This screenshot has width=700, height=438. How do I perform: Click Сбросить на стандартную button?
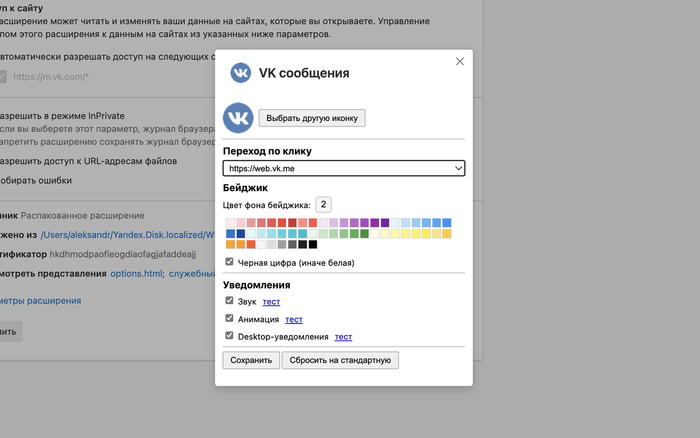[x=341, y=360]
